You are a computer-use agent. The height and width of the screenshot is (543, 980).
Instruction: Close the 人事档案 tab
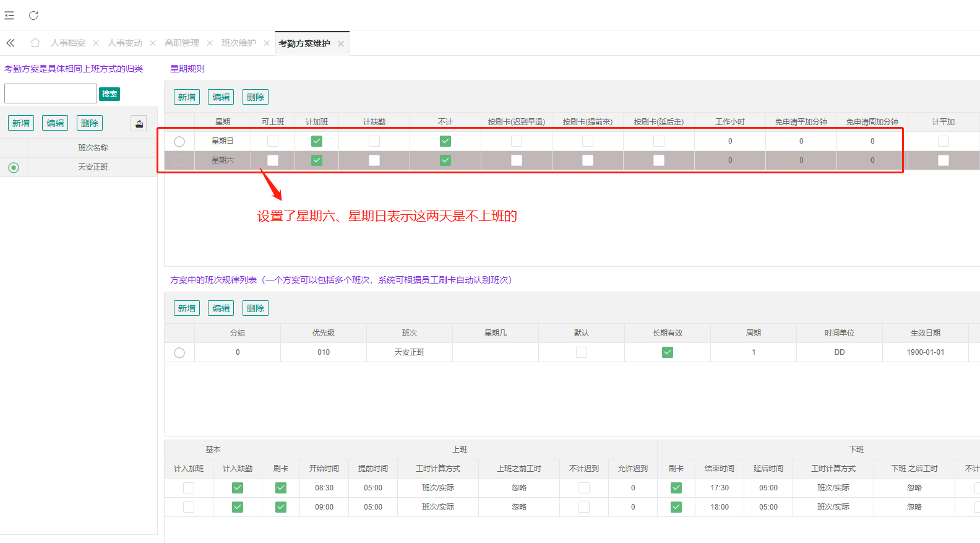pyautogui.click(x=96, y=43)
